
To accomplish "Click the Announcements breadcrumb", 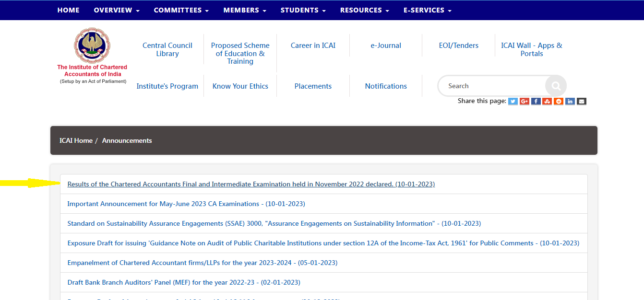I will [x=127, y=140].
